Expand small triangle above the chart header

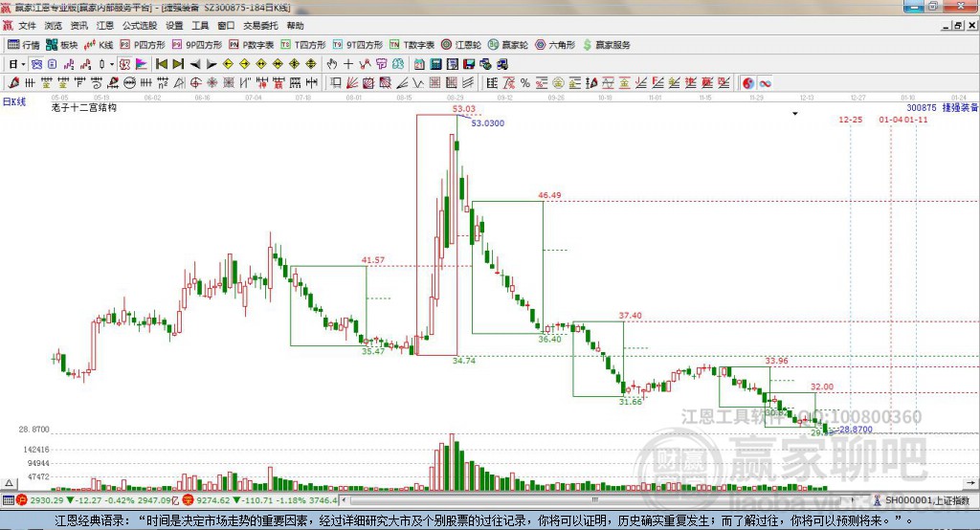click(x=795, y=114)
